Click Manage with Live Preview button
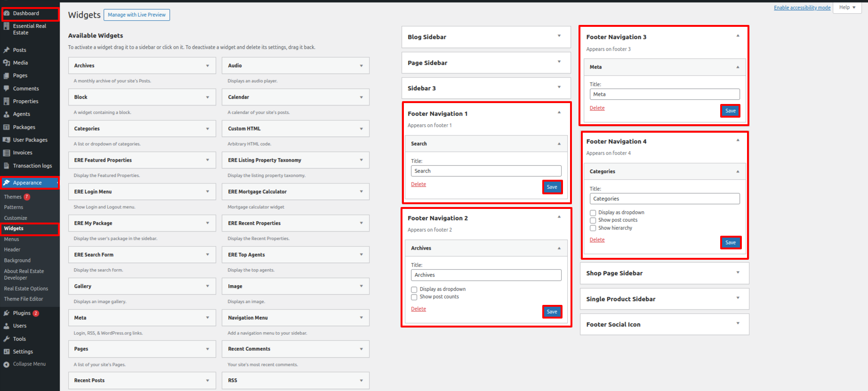 [x=137, y=15]
